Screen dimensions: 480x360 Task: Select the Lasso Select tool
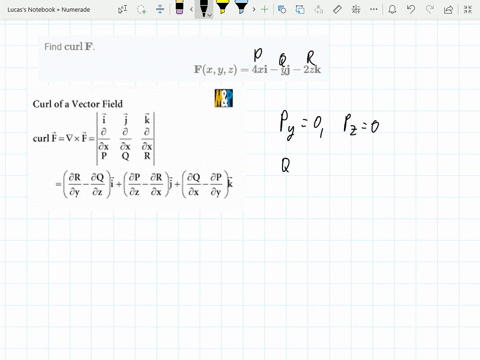(x=141, y=9)
